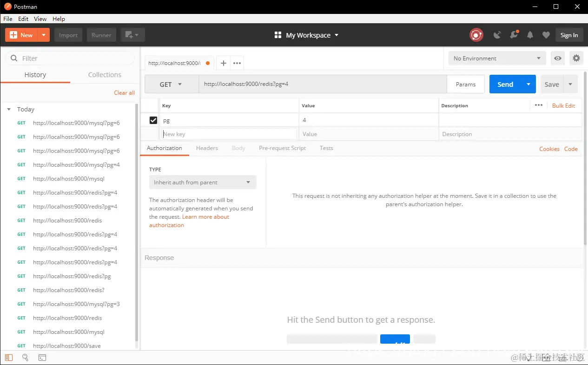This screenshot has height=365, width=588.
Task: Click the satellite interceptor icon
Action: [x=497, y=35]
